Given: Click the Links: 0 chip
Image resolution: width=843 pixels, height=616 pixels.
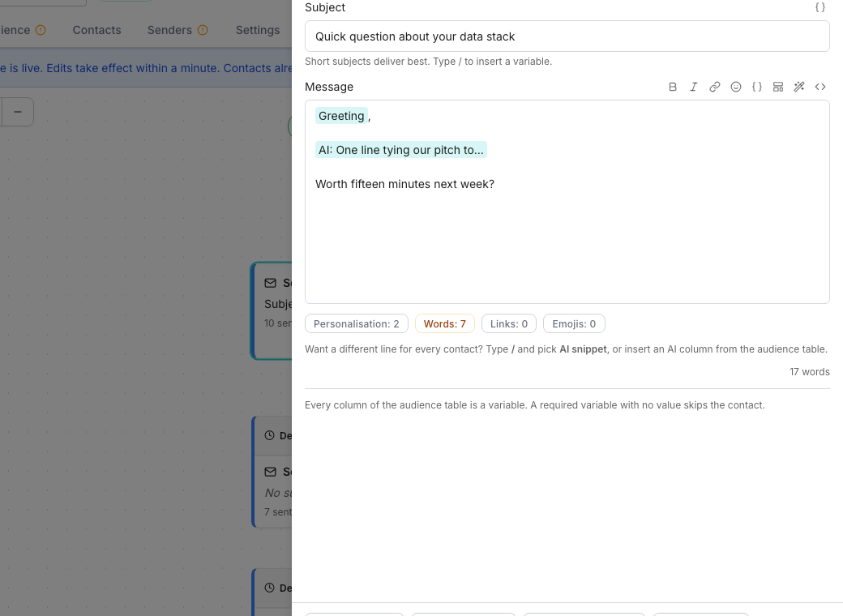Looking at the screenshot, I should pos(509,324).
